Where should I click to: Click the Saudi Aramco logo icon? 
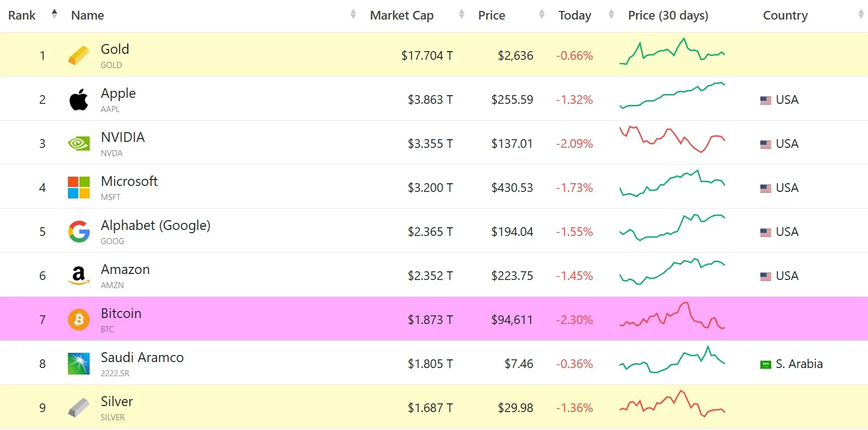click(x=79, y=364)
